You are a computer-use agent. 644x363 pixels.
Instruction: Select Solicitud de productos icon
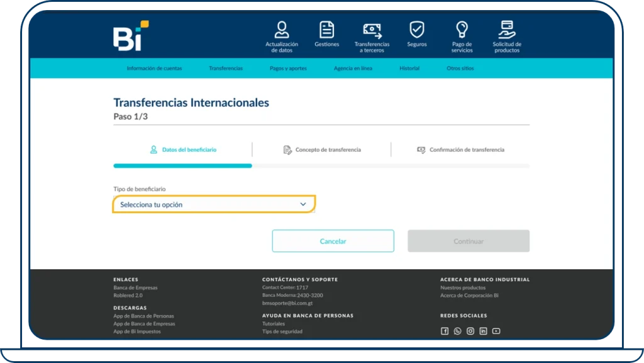tap(506, 35)
